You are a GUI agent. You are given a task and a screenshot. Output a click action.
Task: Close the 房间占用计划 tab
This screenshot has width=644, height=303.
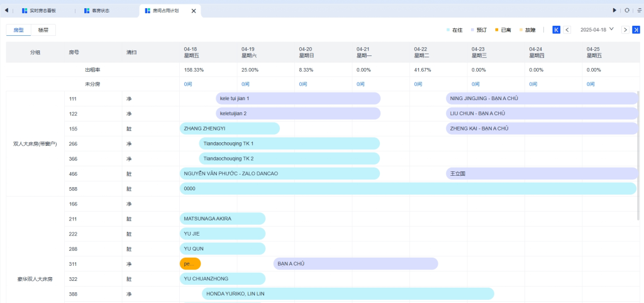[x=193, y=11]
